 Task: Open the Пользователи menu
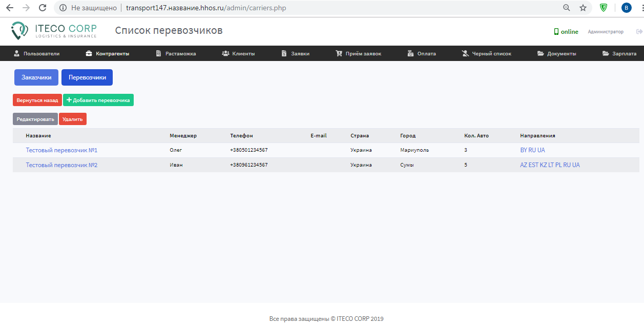click(x=37, y=53)
